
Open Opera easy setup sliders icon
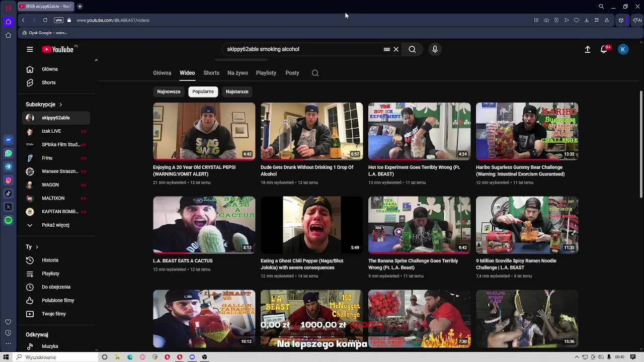point(597,20)
